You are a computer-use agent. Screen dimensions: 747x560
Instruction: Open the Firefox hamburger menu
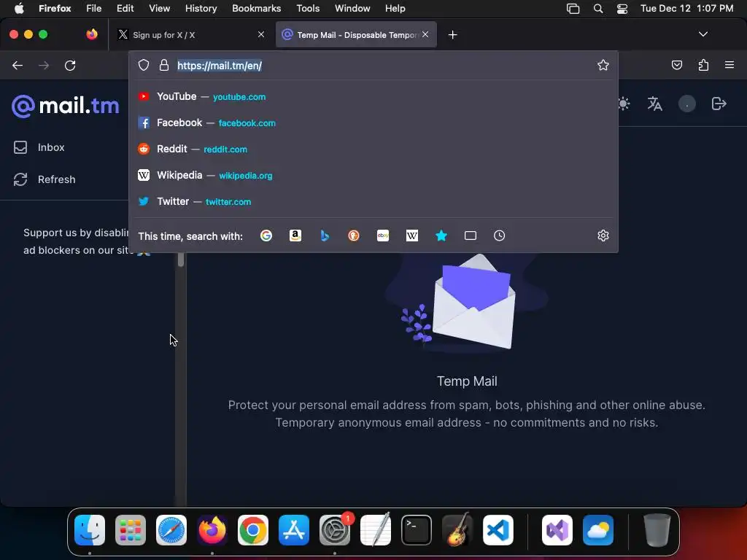[729, 65]
